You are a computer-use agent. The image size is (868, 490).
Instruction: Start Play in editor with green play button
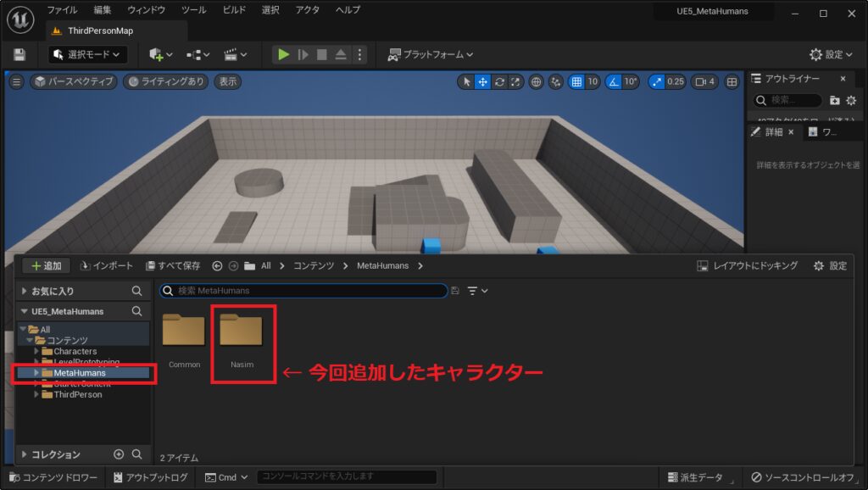[x=283, y=54]
